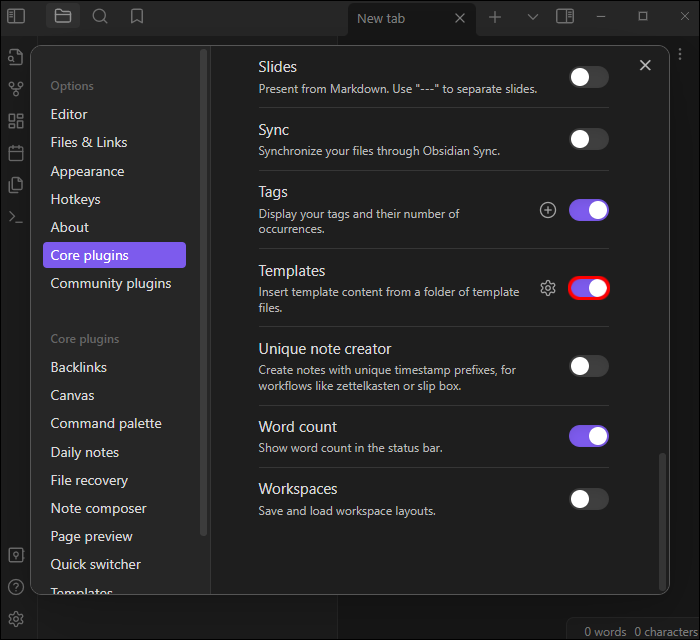Enable the Workspaces toggle

point(589,499)
